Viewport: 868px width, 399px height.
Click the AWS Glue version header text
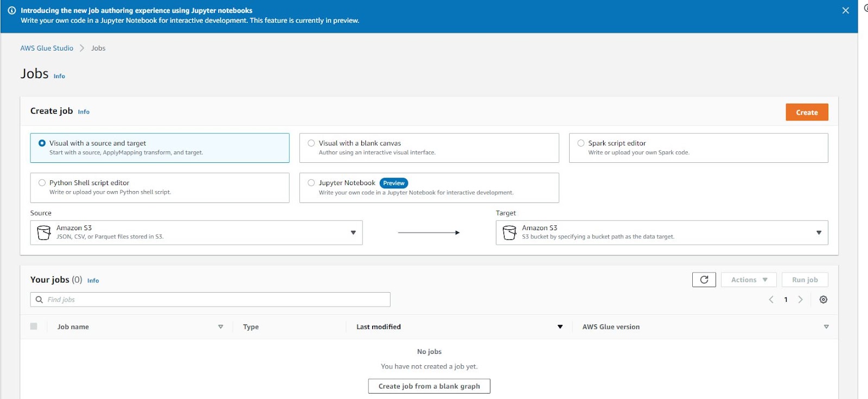coord(611,327)
